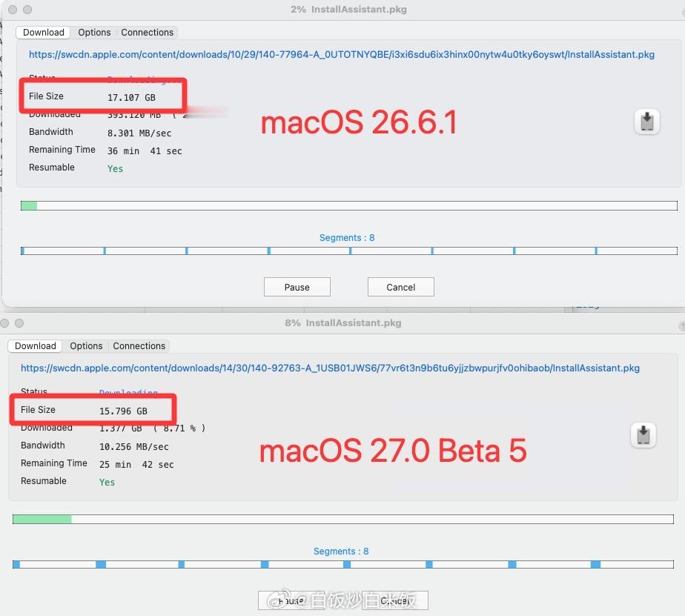685x616 pixels.
Task: Click the remaining time 25 min 42 sec
Action: coord(136,465)
